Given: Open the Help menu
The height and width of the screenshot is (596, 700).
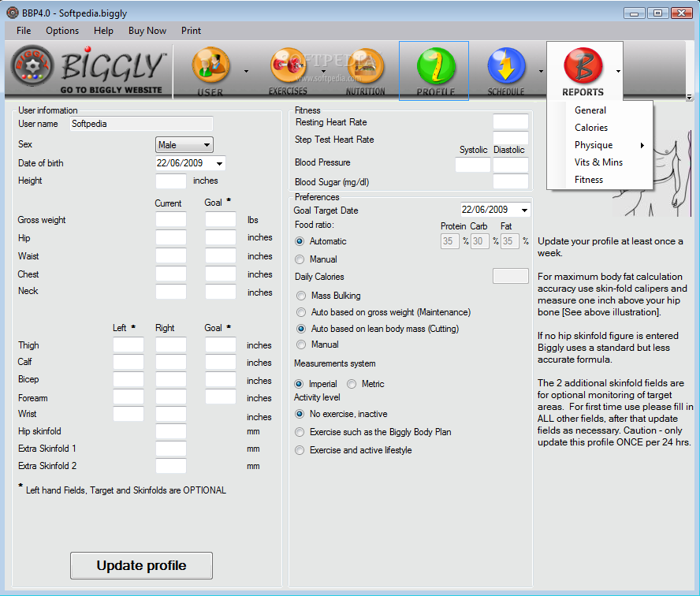Looking at the screenshot, I should click(103, 31).
